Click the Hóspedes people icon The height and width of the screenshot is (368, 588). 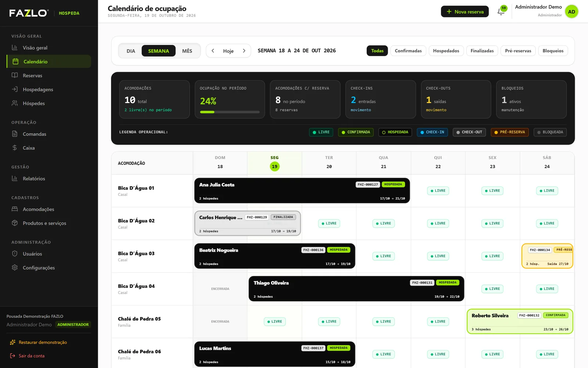coord(15,103)
